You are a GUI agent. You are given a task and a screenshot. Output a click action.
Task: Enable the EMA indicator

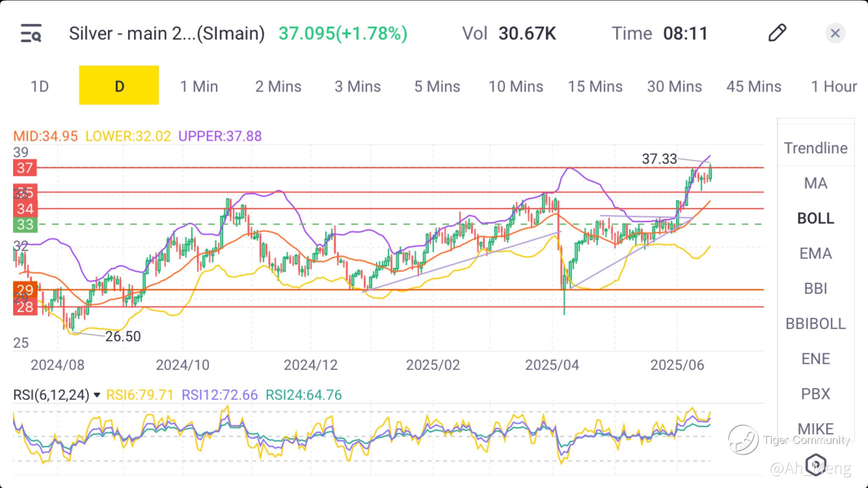point(815,253)
